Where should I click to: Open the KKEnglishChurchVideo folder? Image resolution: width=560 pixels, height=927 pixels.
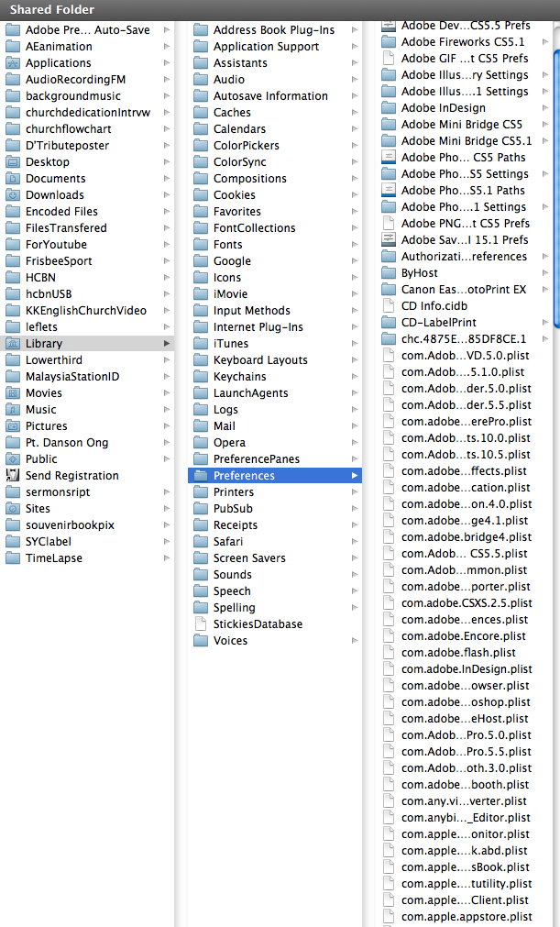click(87, 311)
